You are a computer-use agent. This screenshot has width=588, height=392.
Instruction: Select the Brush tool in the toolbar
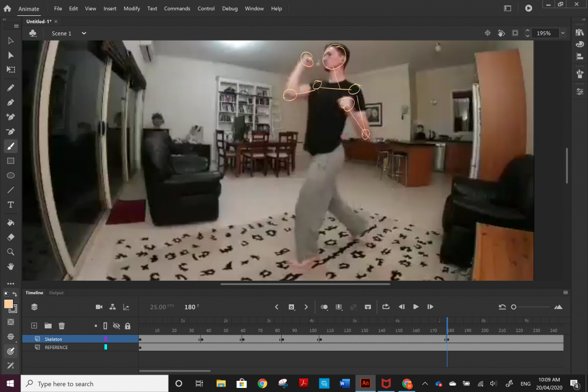[x=11, y=146]
